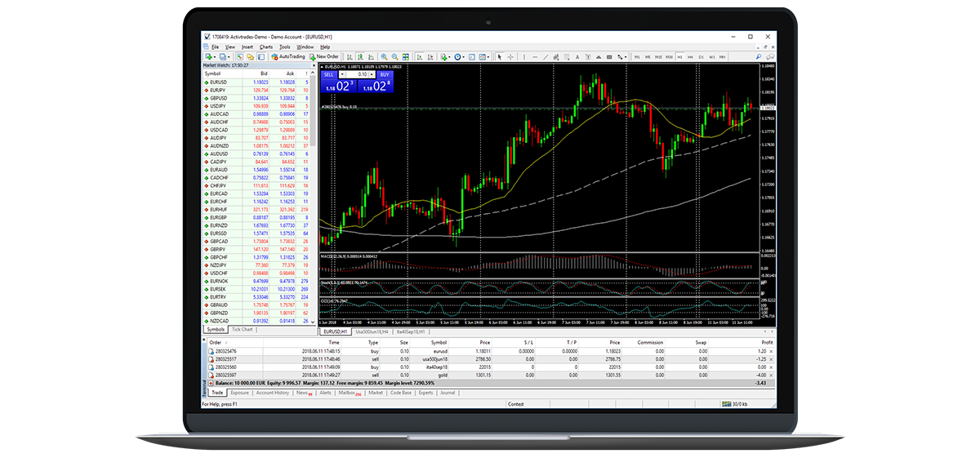This screenshot has height=458, width=980.
Task: Select the Crosshair tool
Action: point(510,57)
